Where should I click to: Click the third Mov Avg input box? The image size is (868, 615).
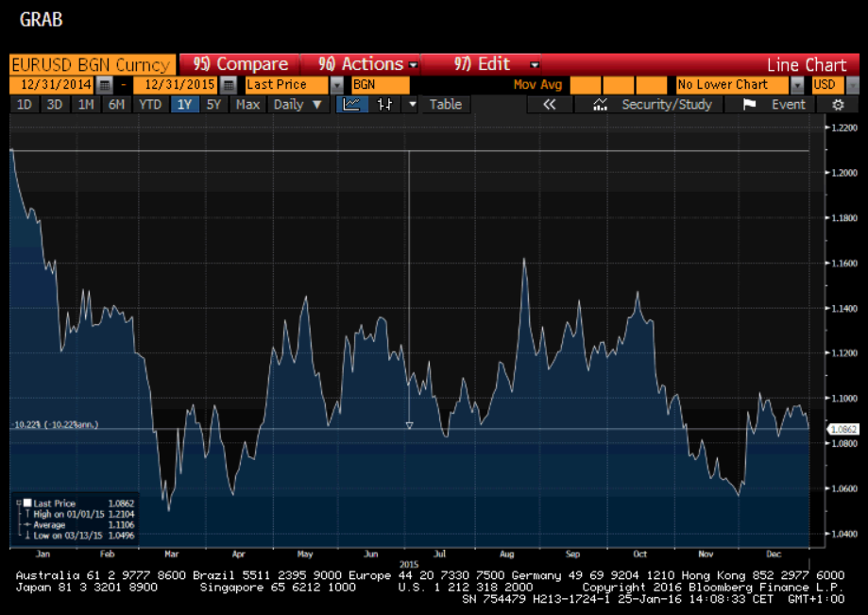(651, 85)
